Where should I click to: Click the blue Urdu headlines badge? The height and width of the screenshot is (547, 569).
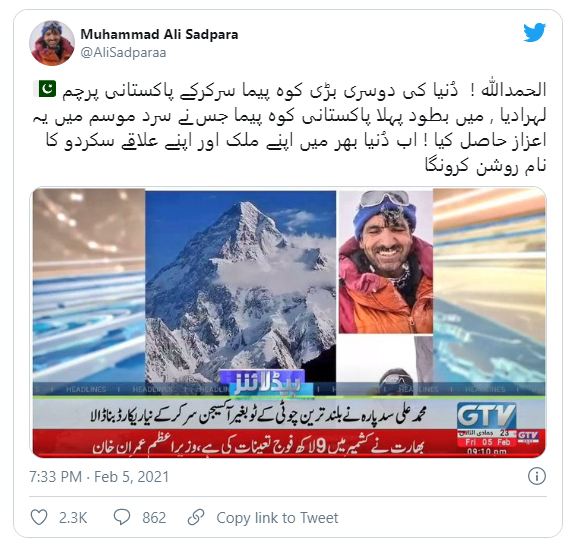[x=263, y=383]
